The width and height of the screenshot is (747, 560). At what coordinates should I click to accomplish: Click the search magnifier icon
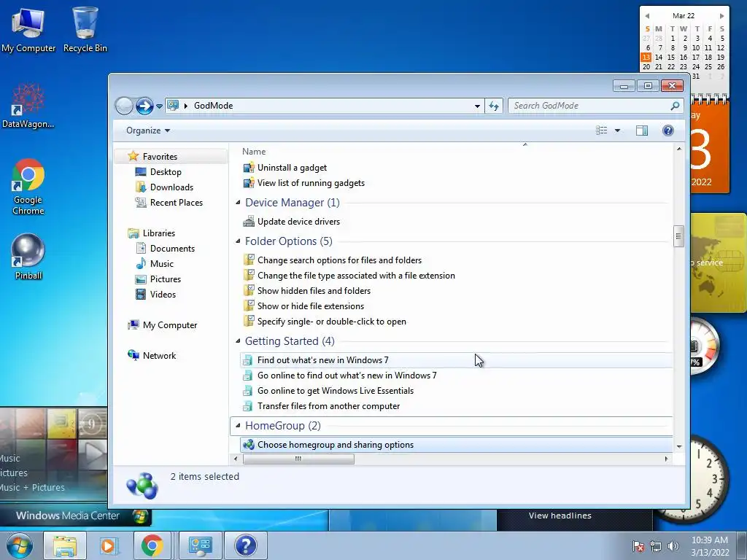click(675, 106)
